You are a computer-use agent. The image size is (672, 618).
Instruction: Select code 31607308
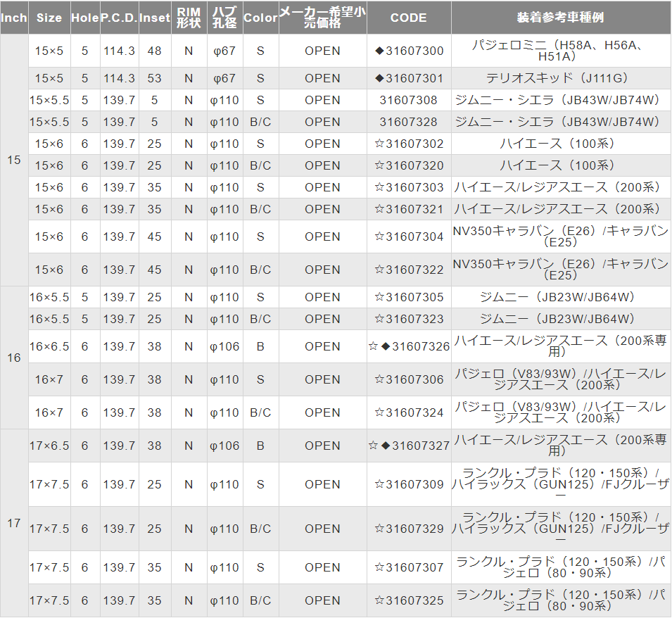coord(408,100)
